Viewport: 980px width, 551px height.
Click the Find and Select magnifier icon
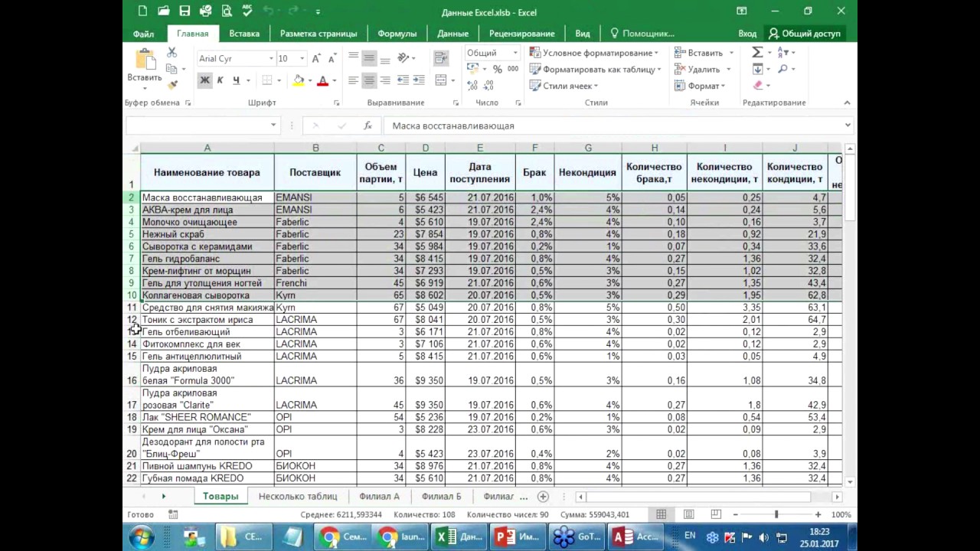coord(782,69)
